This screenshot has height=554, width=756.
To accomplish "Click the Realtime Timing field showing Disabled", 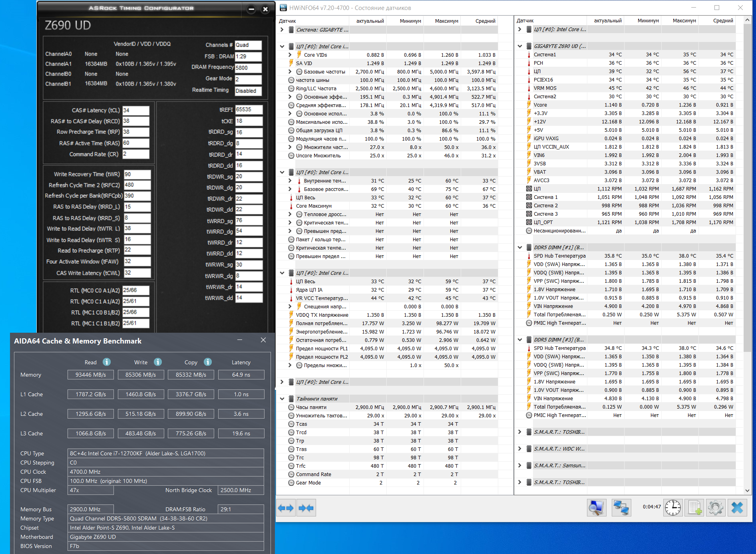I will pos(248,91).
